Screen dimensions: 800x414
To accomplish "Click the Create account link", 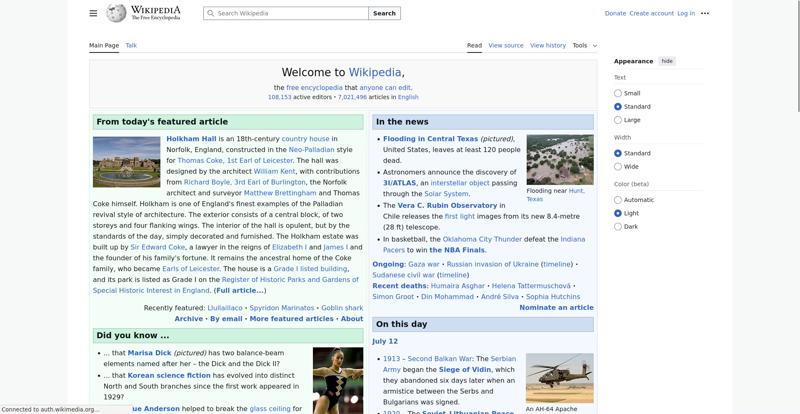I will (652, 13).
